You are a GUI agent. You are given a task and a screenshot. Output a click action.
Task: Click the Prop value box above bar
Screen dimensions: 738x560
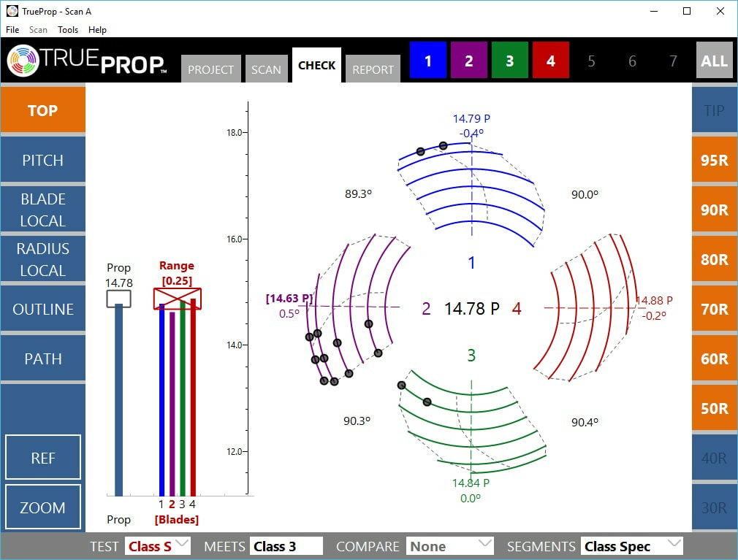pos(118,298)
